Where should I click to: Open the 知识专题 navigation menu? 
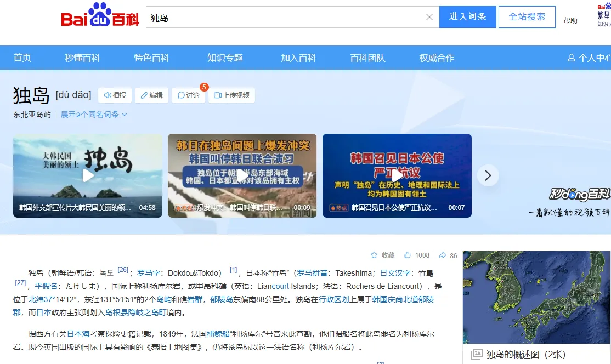(225, 58)
